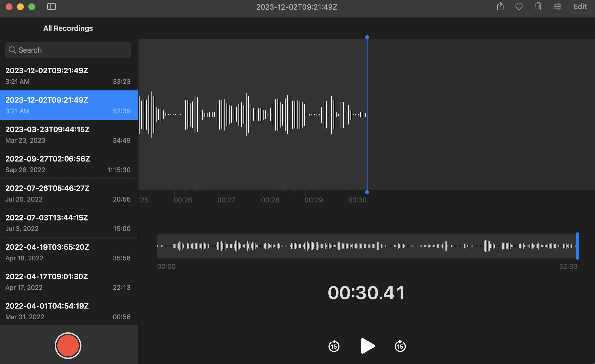Delete recording with trash icon

pyautogui.click(x=538, y=7)
